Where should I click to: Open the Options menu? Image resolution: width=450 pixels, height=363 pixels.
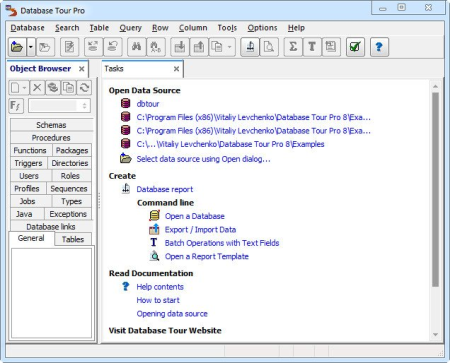(x=262, y=28)
